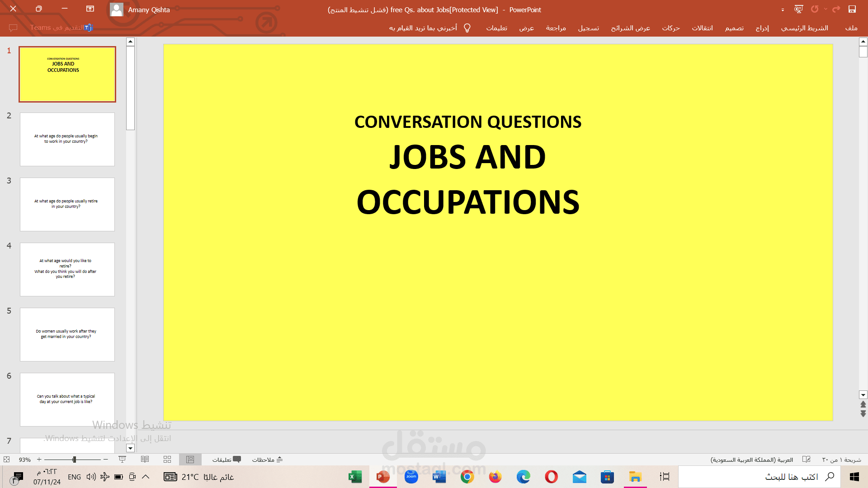
Task: Toggle the Comments pane in status bar
Action: coord(226,460)
